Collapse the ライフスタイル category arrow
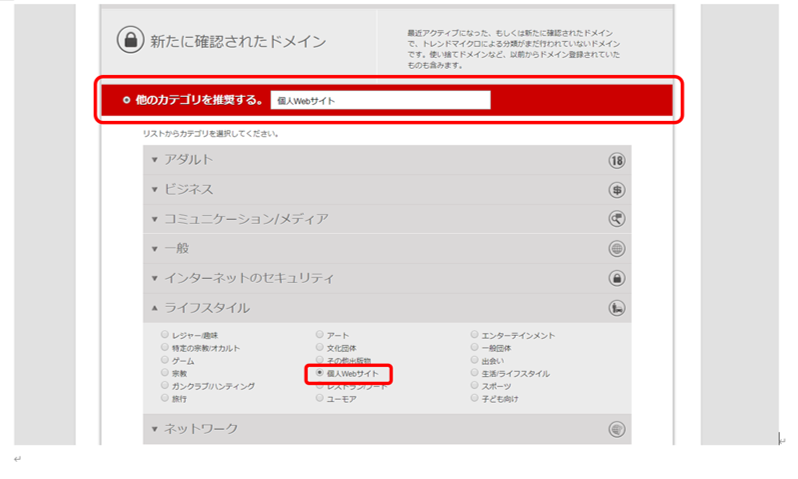This screenshot has width=798, height=479. pyautogui.click(x=155, y=308)
